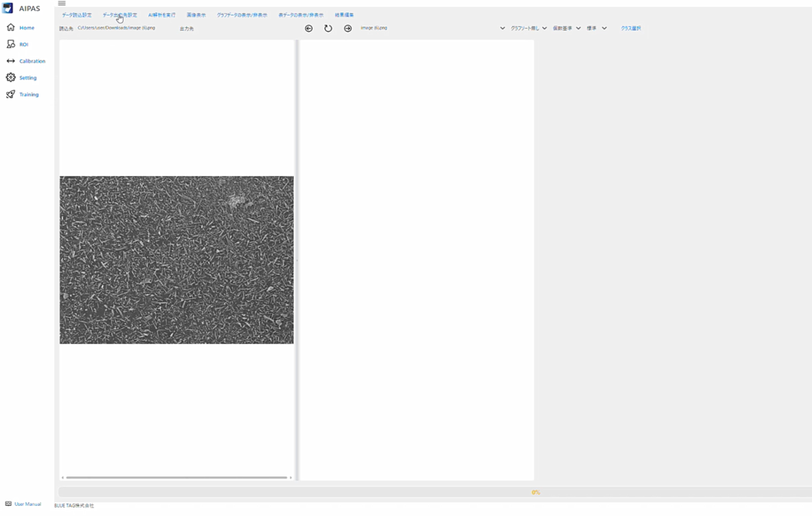
Task: Click the ROI shape icon in sidebar
Action: click(10, 44)
